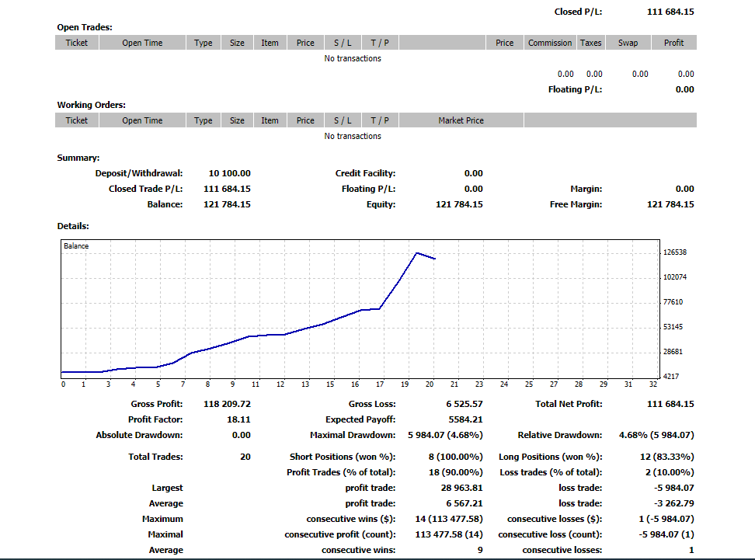Select the Total Trades count of 20
This screenshot has height=560, width=755.
245,457
